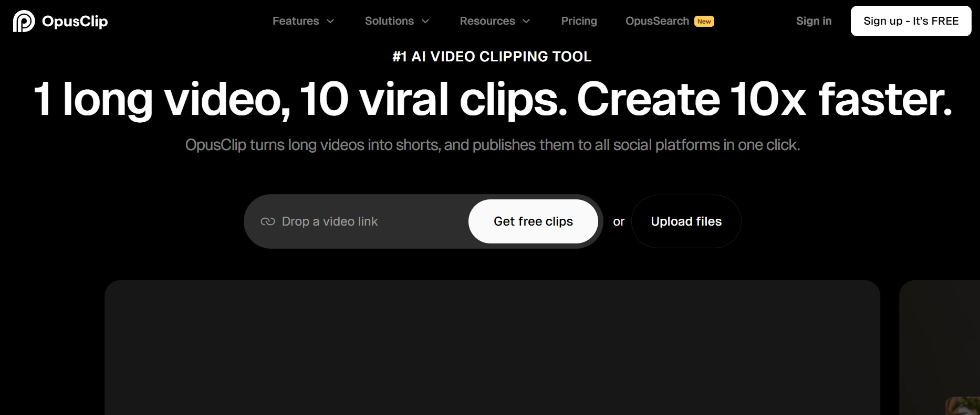
Task: Click the OpusClip logo icon
Action: pos(24,21)
